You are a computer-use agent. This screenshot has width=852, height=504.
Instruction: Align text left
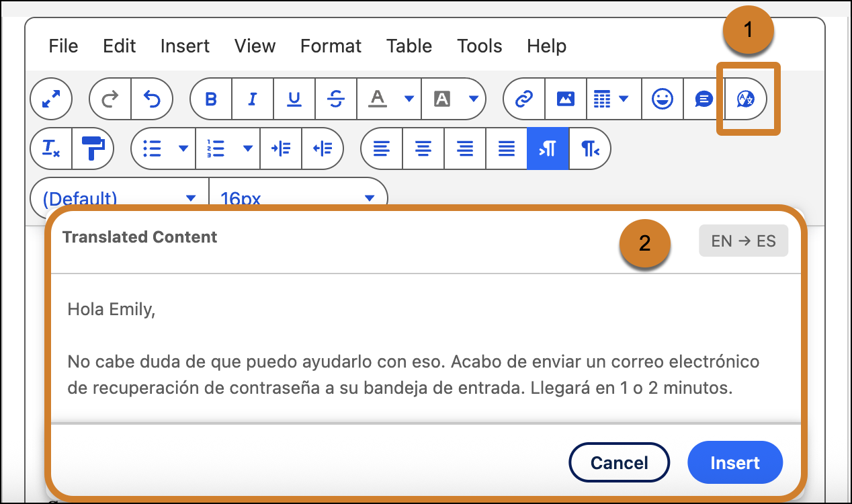pyautogui.click(x=382, y=148)
